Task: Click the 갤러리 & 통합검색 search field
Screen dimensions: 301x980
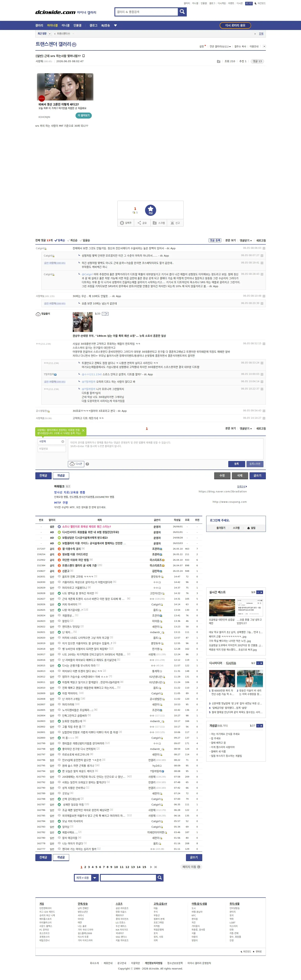Action: [x=146, y=12]
